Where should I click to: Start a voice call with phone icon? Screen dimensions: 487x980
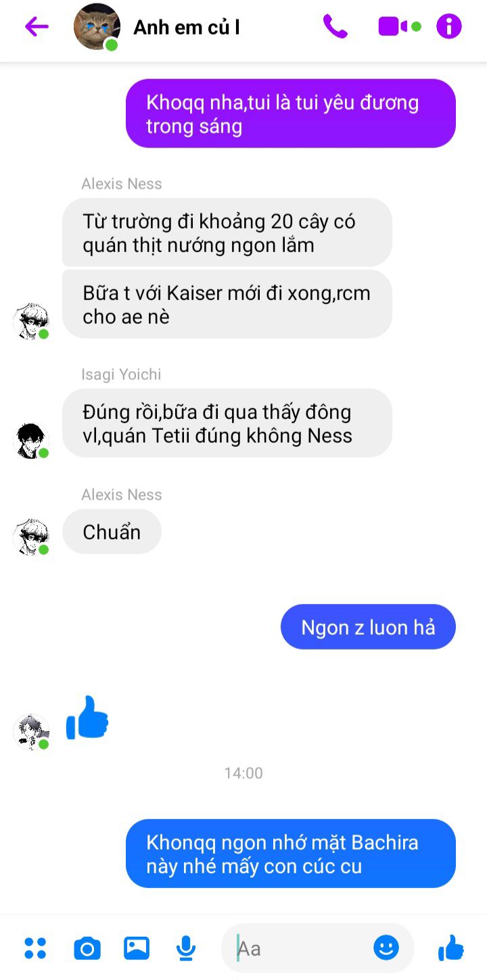pyautogui.click(x=335, y=26)
